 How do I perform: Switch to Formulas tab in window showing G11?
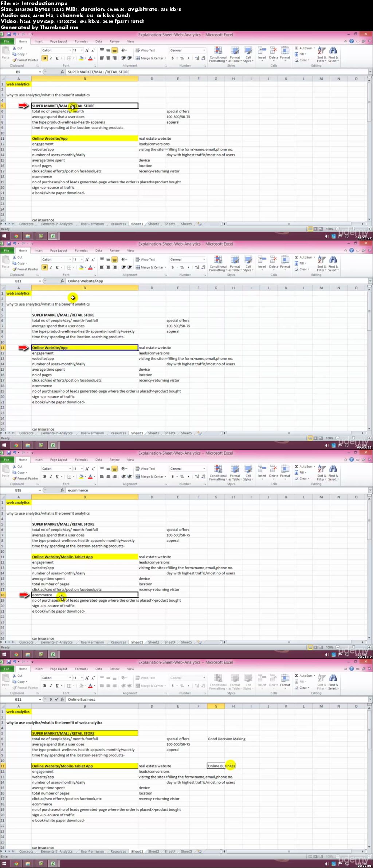point(81,669)
